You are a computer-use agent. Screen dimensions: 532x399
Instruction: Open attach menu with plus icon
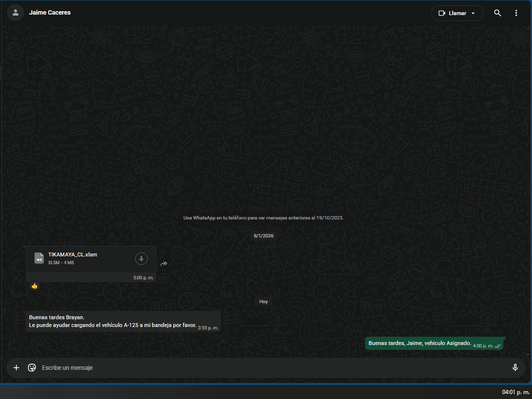17,367
